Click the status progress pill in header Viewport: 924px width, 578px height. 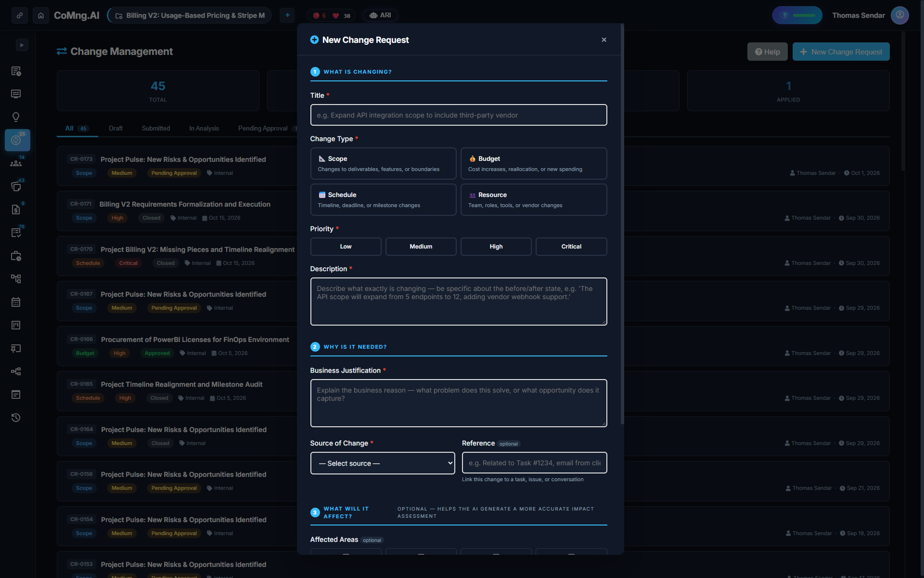797,15
